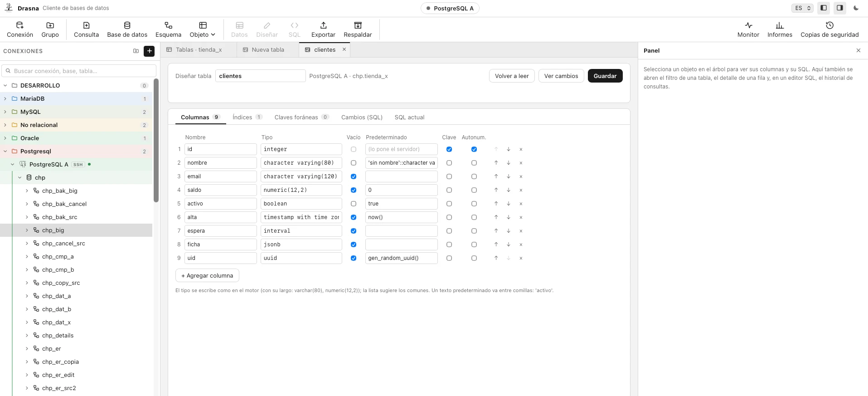Click the new group folder icon in Conexiones
This screenshot has width=868, height=396.
click(x=136, y=51)
